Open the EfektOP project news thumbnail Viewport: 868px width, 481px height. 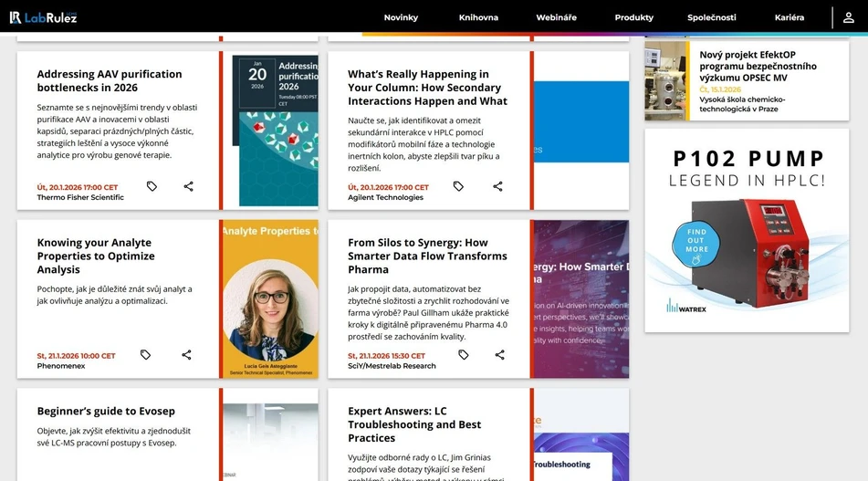point(666,80)
